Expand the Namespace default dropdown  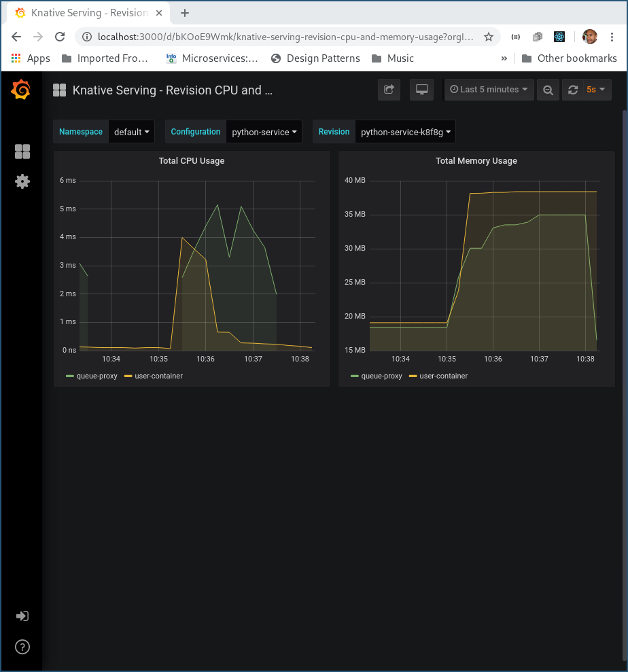coord(131,132)
